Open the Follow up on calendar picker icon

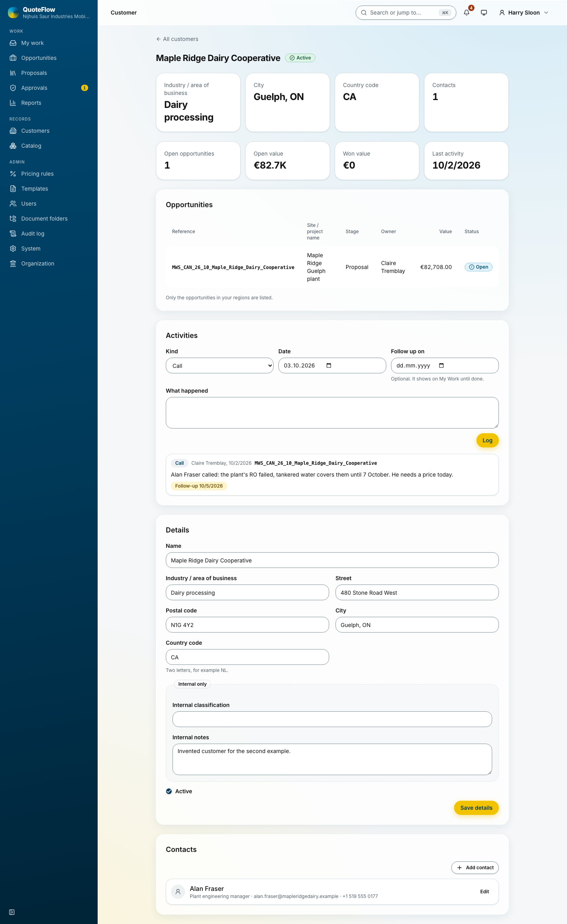[441, 366]
